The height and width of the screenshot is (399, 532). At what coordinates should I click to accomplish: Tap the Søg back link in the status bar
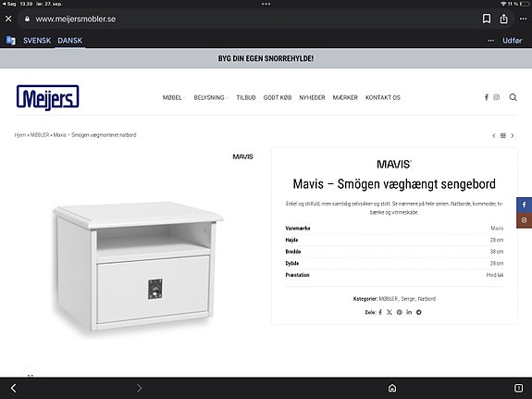click(9, 4)
